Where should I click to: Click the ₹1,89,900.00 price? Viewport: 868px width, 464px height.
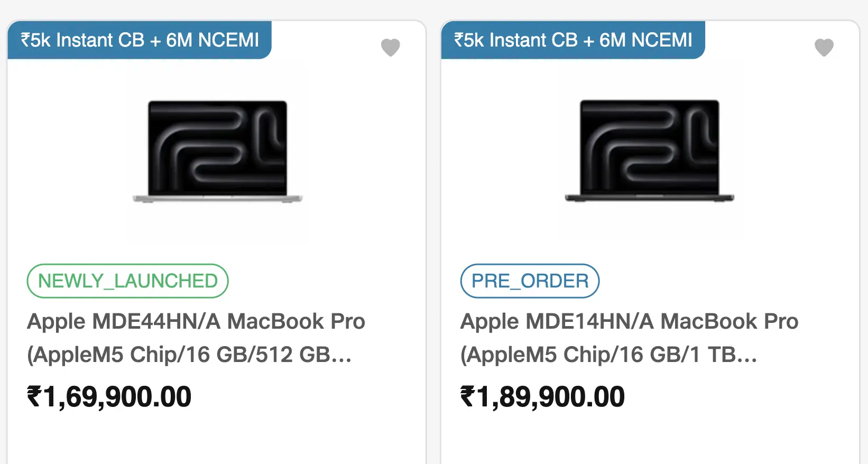pyautogui.click(x=543, y=397)
